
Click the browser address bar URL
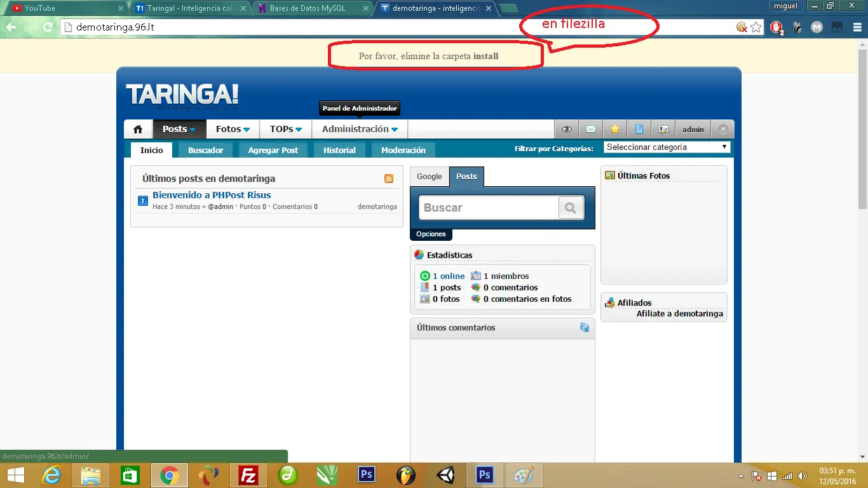coord(115,27)
